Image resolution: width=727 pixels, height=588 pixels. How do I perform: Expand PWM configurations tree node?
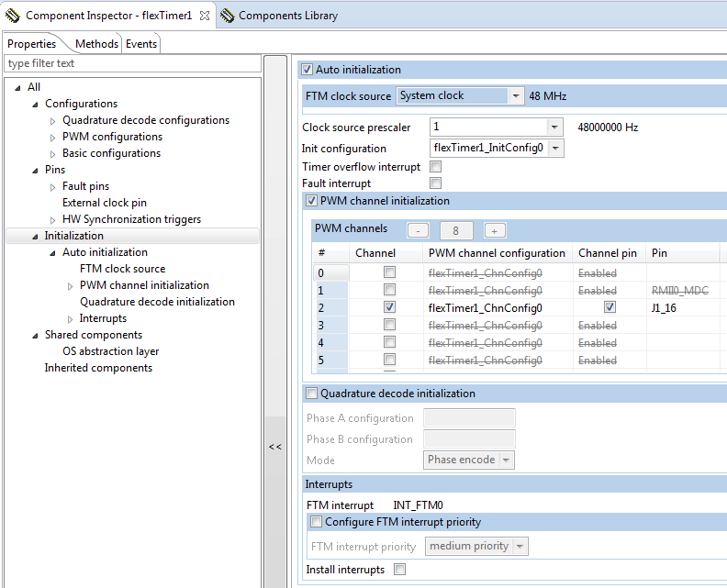53,138
